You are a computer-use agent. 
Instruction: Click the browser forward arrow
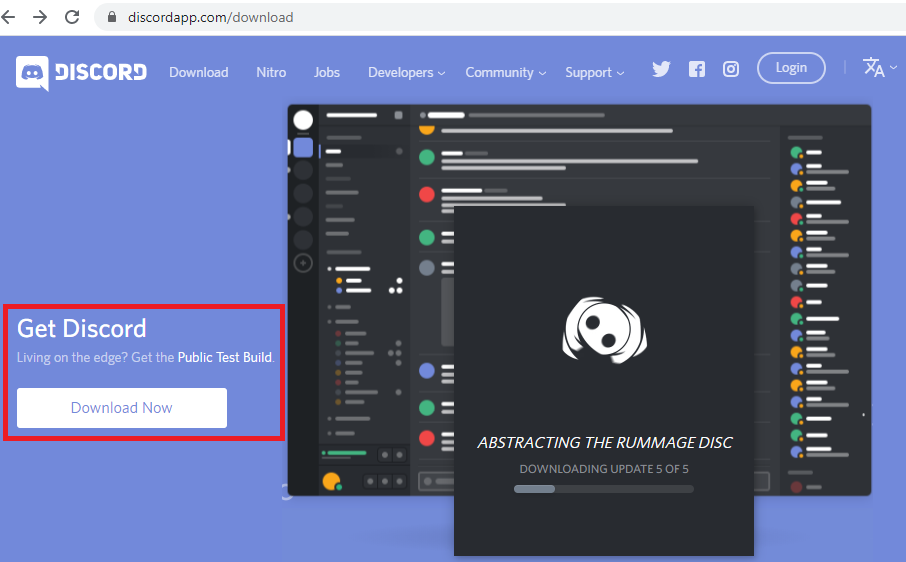coord(40,17)
